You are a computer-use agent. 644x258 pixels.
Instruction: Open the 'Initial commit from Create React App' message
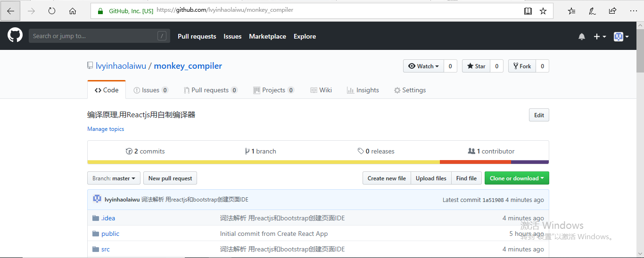click(274, 234)
